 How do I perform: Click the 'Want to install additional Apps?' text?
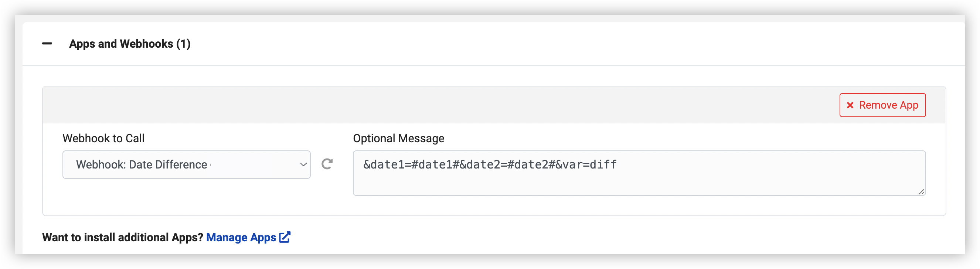pyautogui.click(x=123, y=238)
